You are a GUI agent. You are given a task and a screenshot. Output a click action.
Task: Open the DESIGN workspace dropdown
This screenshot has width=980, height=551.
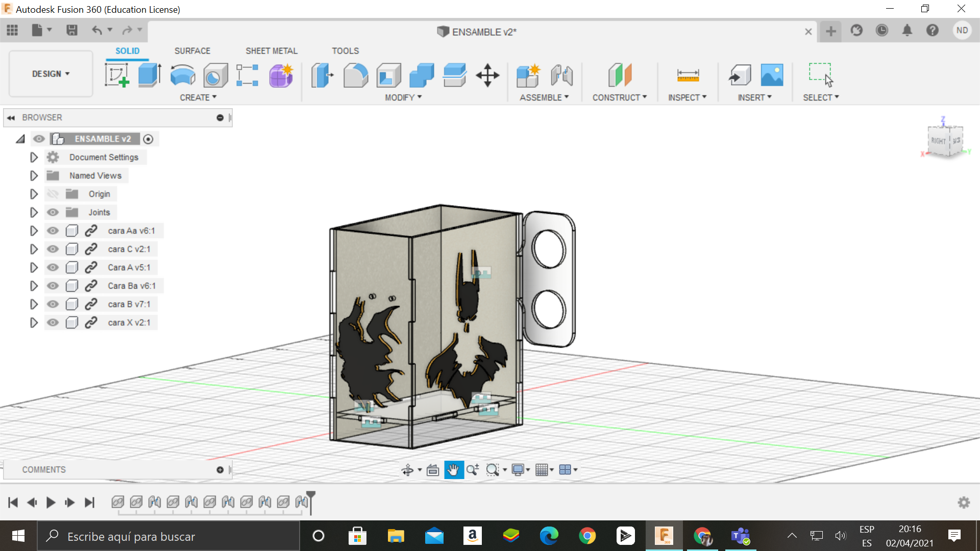51,74
